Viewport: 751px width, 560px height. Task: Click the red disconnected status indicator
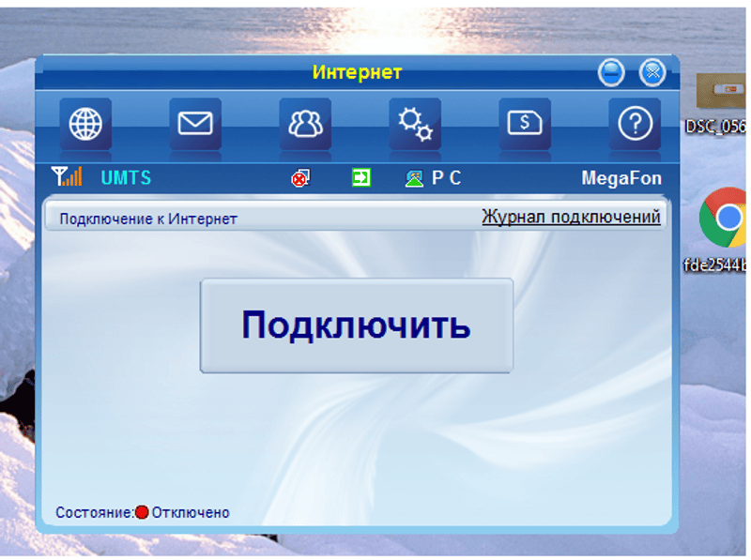coord(142,512)
